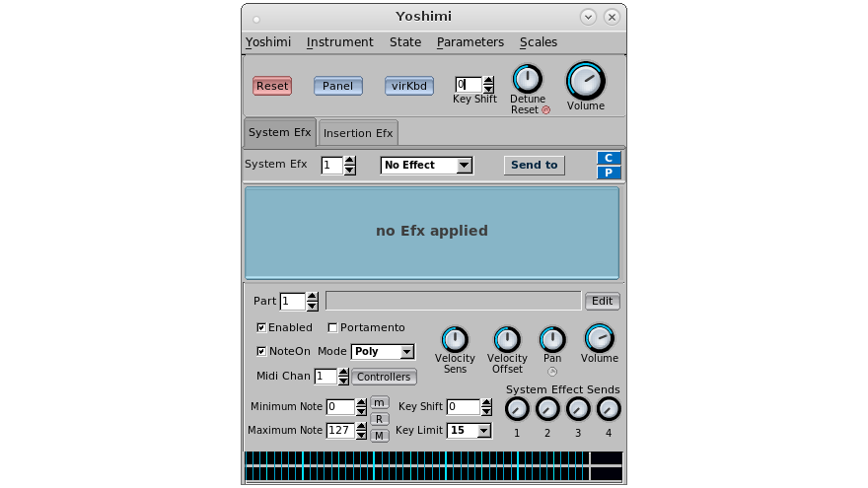Screen dimensions: 868x488
Task: Switch to the System Efx tab
Action: pos(279,132)
